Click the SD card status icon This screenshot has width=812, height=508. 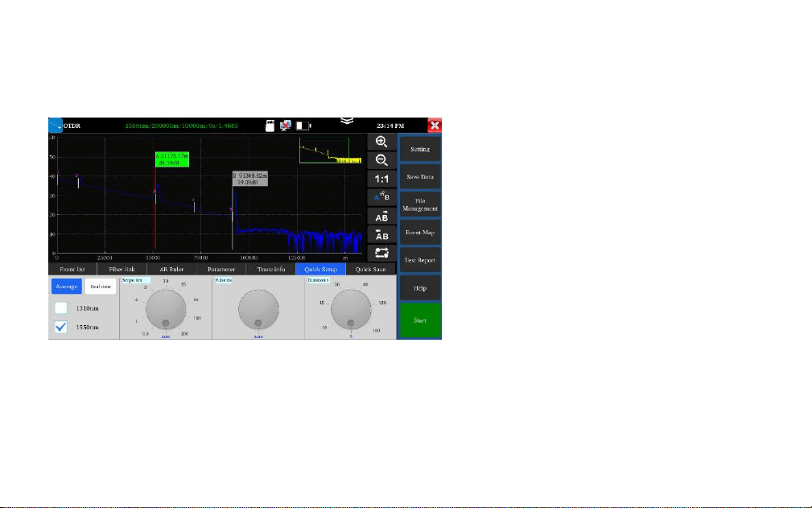point(270,126)
